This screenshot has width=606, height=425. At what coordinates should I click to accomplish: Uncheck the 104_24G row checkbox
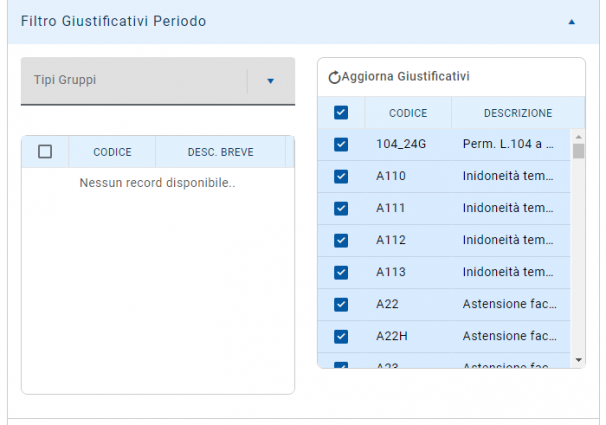341,144
